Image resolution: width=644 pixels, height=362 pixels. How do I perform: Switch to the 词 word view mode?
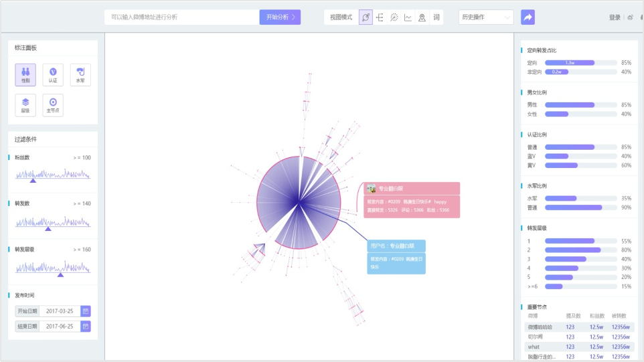436,17
